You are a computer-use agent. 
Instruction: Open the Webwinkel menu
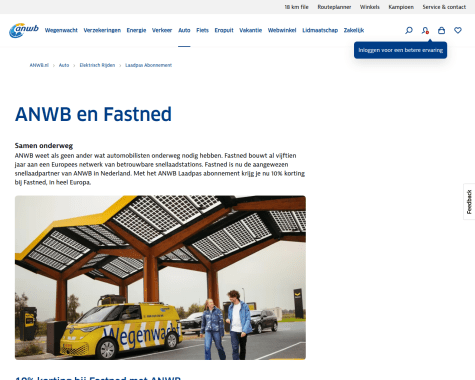point(282,30)
